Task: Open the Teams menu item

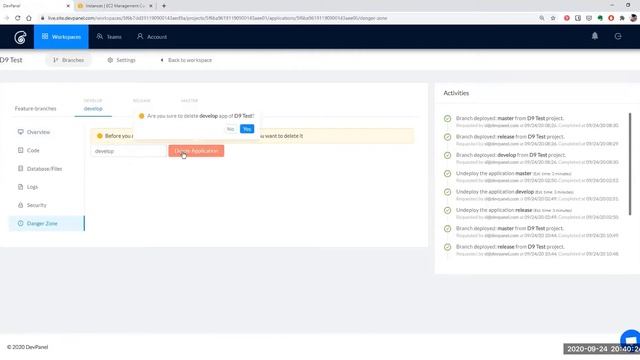Action: [x=109, y=37]
